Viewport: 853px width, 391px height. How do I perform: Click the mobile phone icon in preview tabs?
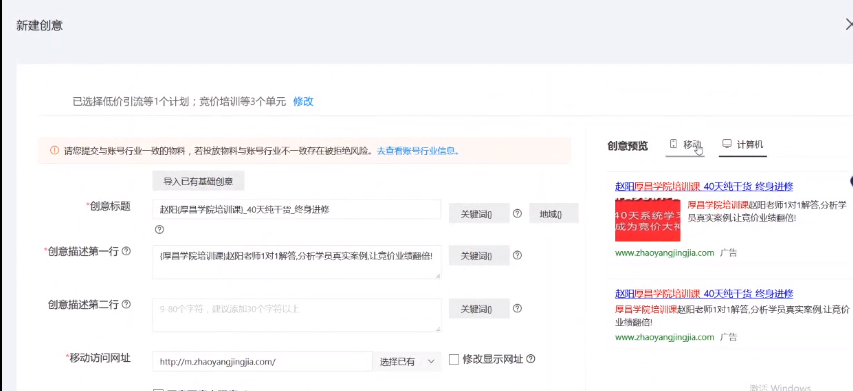click(673, 144)
